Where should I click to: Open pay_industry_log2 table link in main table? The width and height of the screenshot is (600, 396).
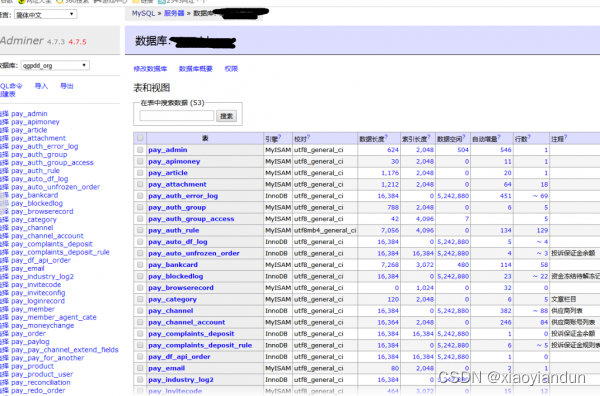point(181,380)
